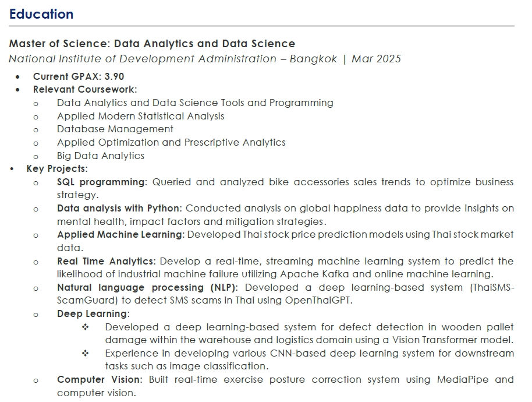Click the Mar 2025 date text
The height and width of the screenshot is (402, 532).
click(x=376, y=59)
